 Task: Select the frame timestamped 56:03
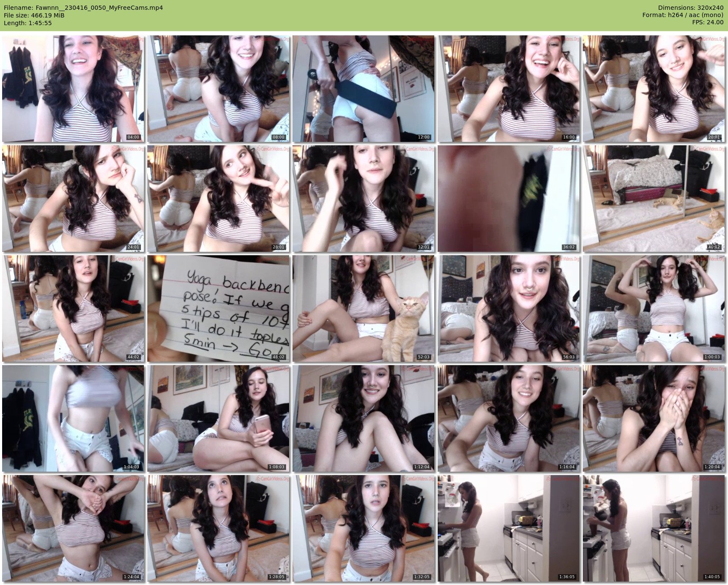(x=509, y=308)
